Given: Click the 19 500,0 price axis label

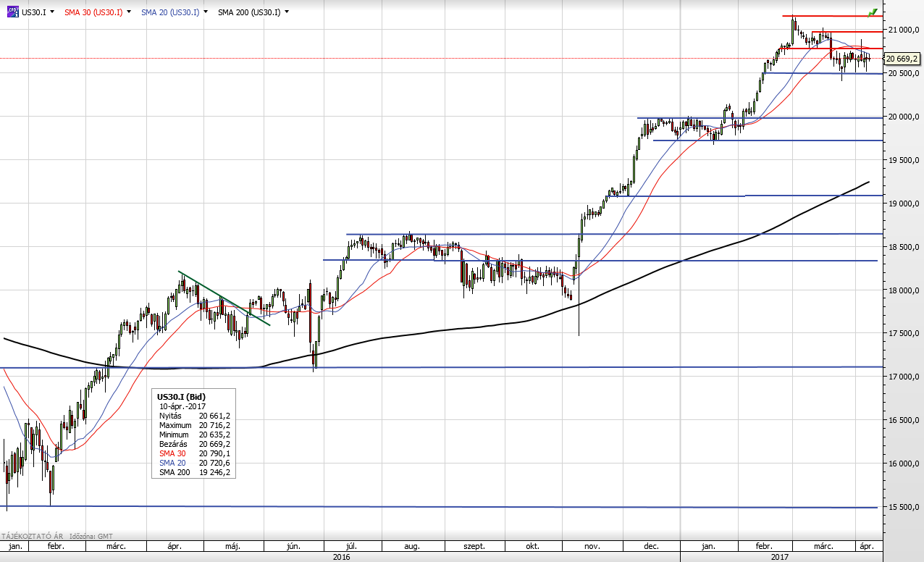Looking at the screenshot, I should (904, 160).
